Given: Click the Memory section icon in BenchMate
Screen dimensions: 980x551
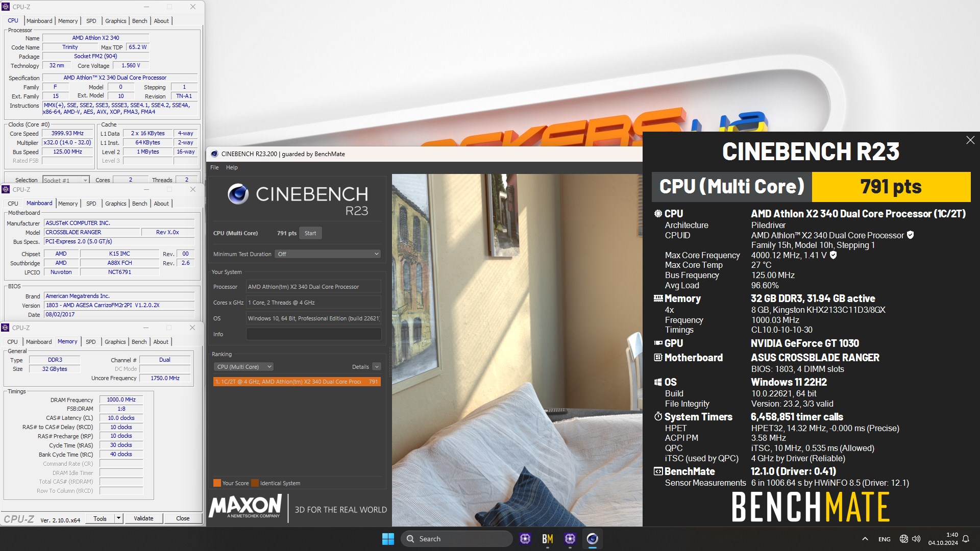Looking at the screenshot, I should pos(658,298).
